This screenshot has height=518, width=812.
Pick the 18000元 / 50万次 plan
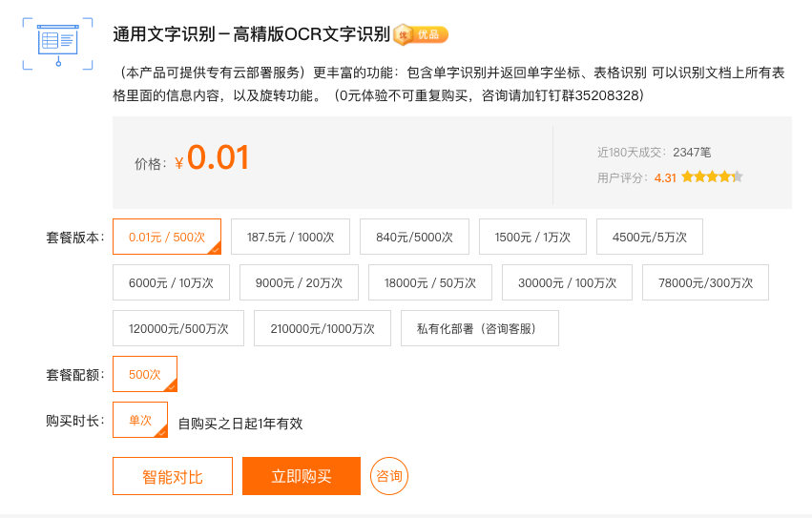pyautogui.click(x=429, y=282)
